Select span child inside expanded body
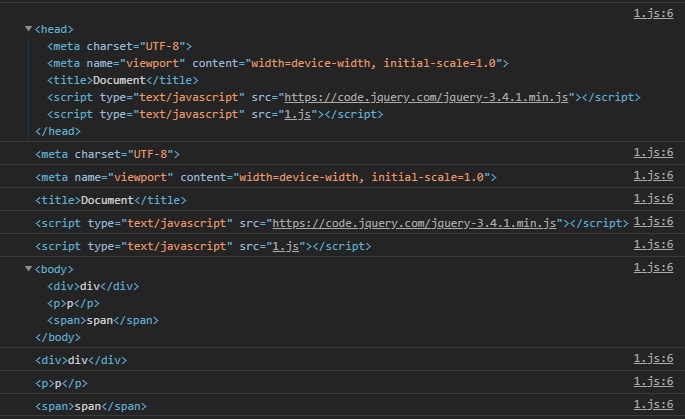 [x=103, y=320]
